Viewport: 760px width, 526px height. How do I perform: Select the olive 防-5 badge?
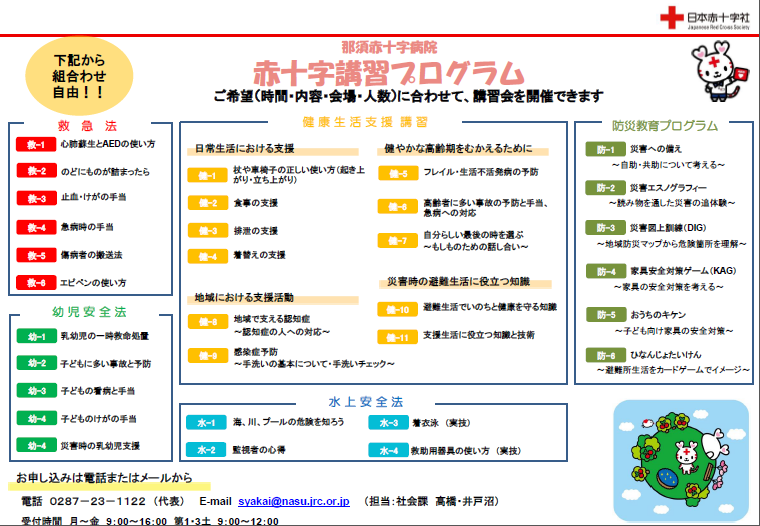pyautogui.click(x=606, y=315)
